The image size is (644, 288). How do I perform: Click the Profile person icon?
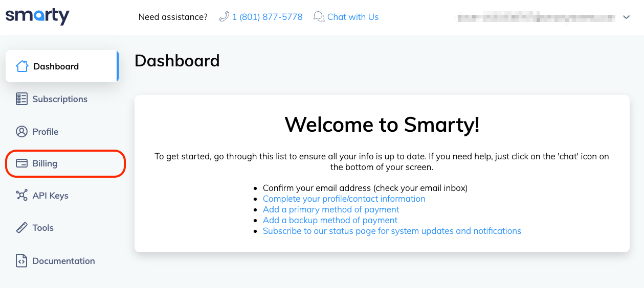[x=21, y=132]
